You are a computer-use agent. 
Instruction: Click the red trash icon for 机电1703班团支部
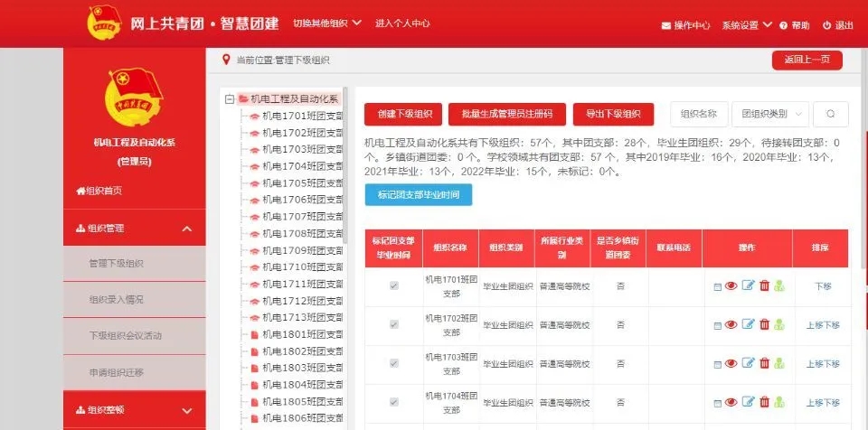coord(764,363)
